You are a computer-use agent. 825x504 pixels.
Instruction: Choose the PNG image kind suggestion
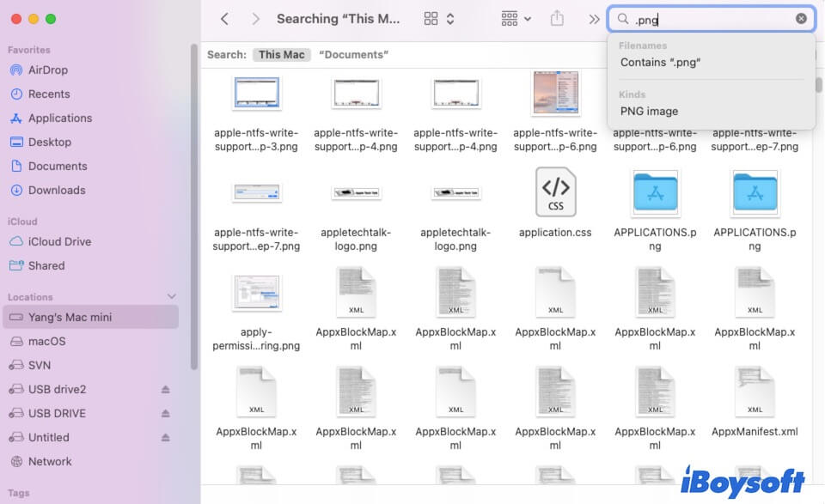point(650,111)
